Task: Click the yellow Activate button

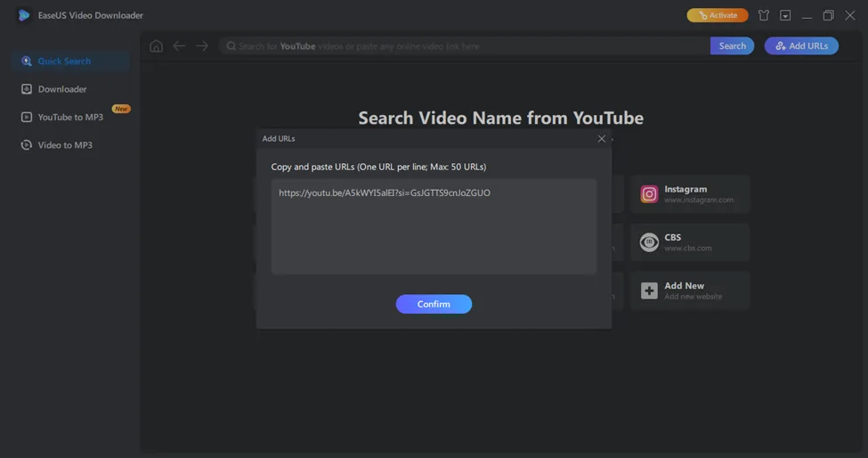Action: tap(718, 15)
